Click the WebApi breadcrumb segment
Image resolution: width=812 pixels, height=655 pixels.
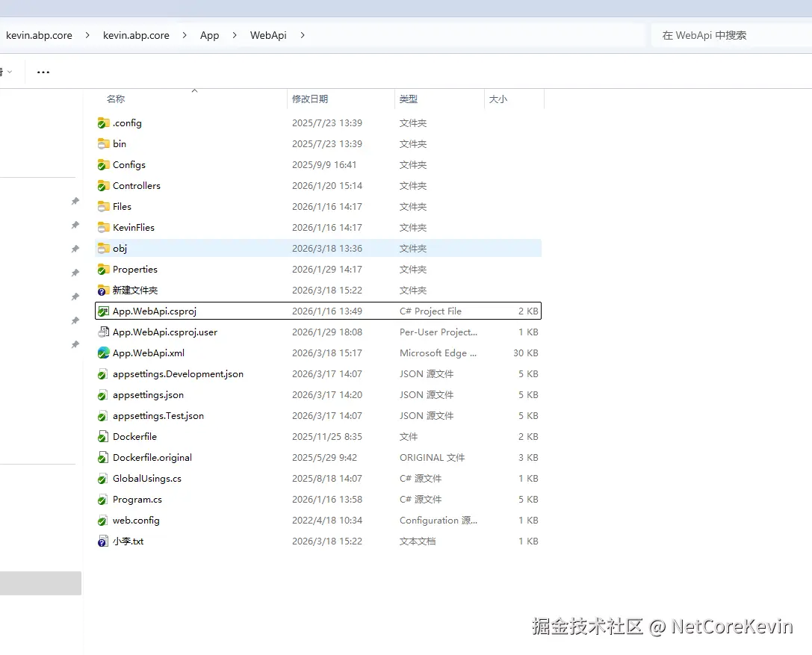click(x=268, y=35)
